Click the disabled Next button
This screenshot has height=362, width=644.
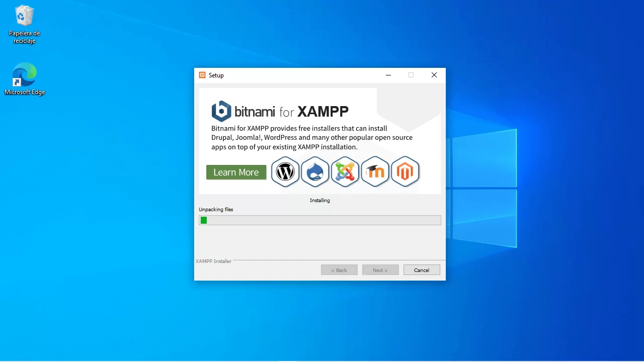coord(380,270)
